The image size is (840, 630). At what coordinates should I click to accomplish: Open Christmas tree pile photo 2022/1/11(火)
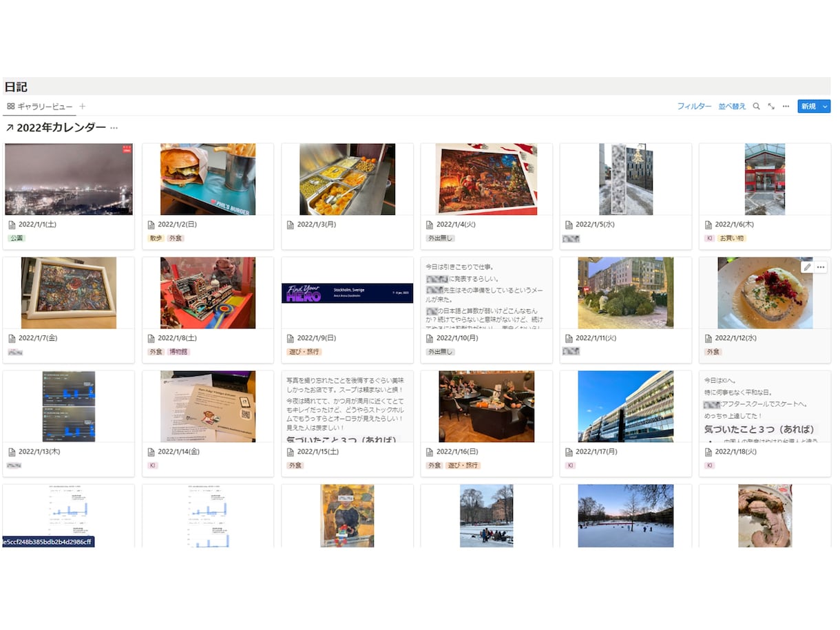626,293
